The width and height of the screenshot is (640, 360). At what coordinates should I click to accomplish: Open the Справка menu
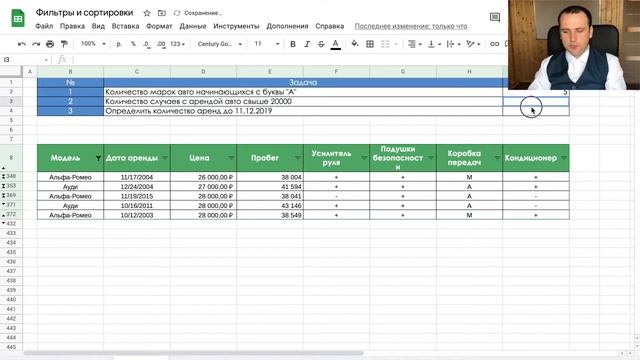coord(329,26)
